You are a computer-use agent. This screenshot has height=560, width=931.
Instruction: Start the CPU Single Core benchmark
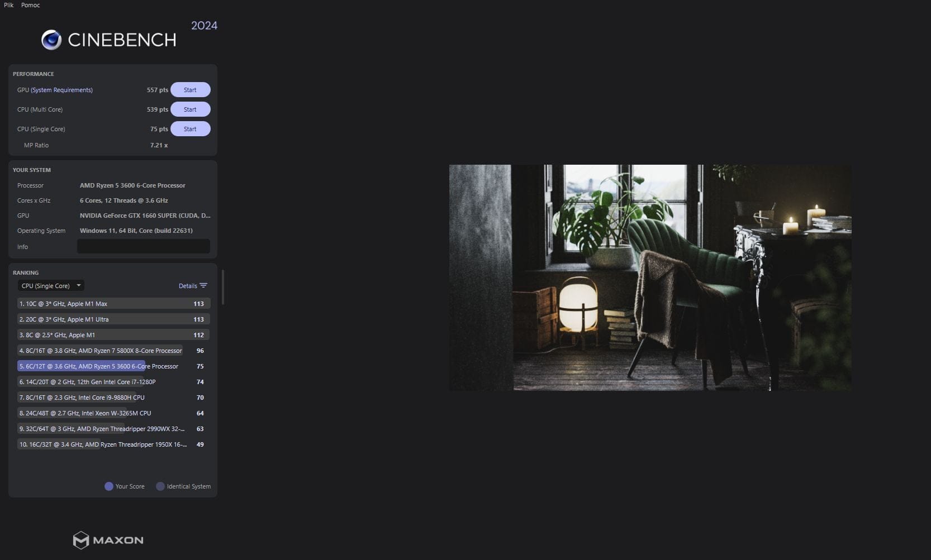pos(190,129)
